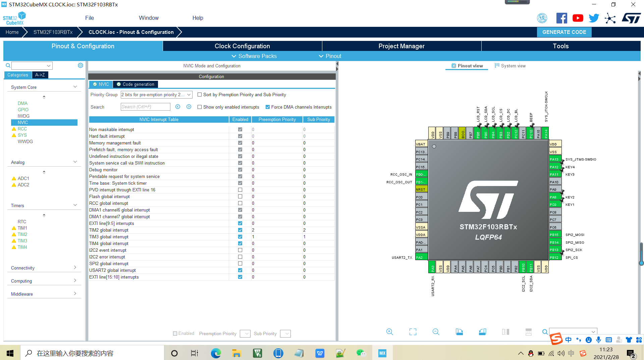Check Show only enabled interrupts

(x=200, y=107)
